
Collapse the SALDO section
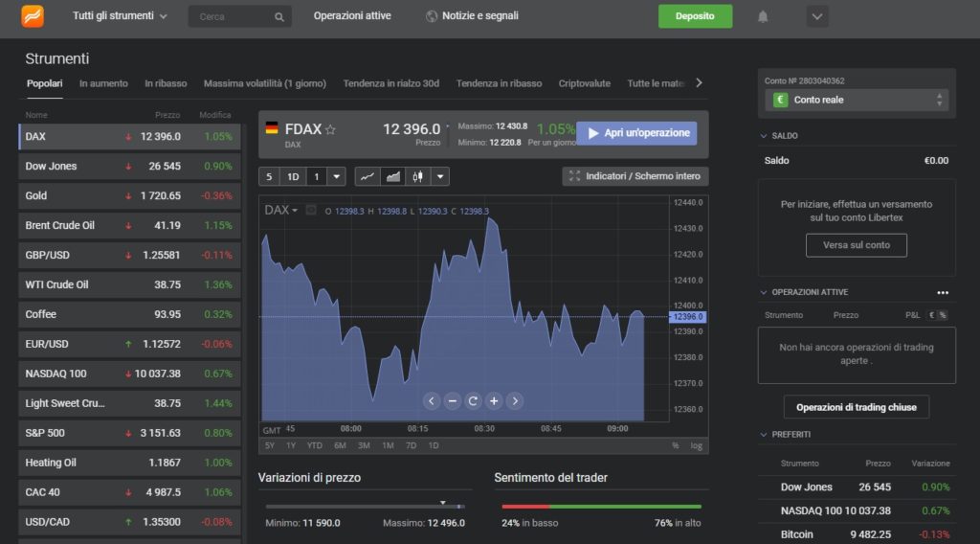763,136
